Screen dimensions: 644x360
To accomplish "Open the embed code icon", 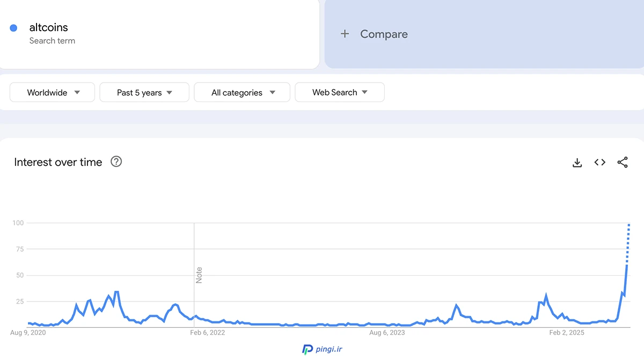I will [x=600, y=163].
